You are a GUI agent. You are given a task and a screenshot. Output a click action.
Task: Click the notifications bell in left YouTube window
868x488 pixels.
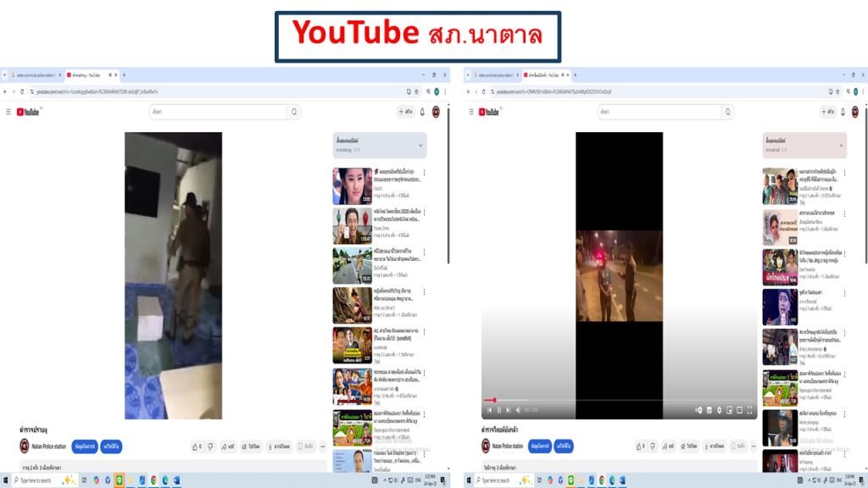[422, 112]
